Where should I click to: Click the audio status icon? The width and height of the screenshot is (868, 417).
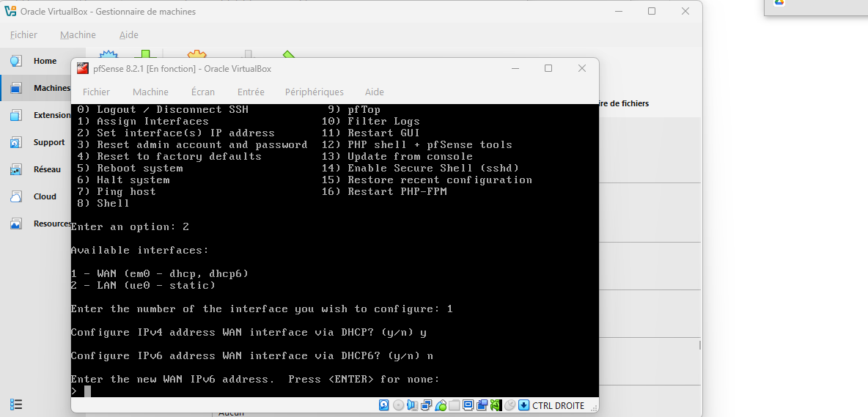click(412, 405)
